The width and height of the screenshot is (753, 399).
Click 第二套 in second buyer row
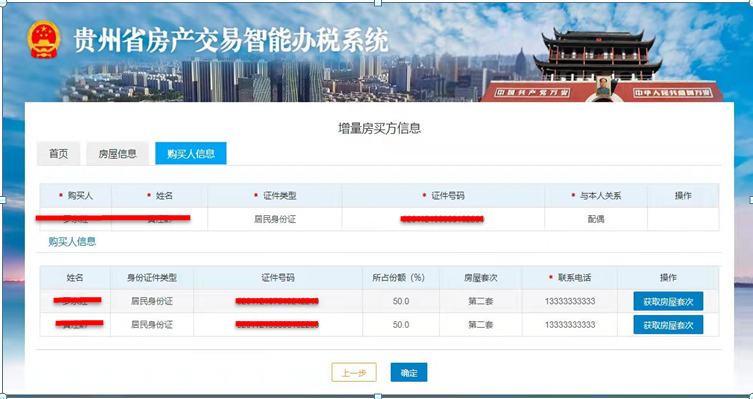pos(481,325)
